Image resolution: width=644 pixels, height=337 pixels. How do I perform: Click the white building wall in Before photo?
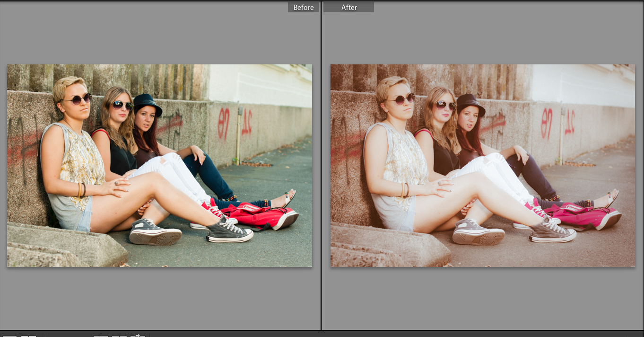(260, 85)
